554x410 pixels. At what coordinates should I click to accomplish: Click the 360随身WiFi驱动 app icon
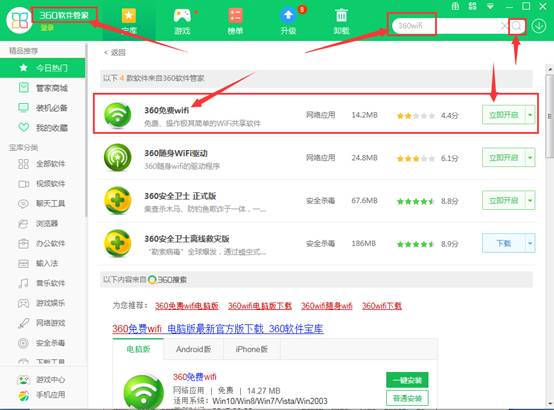pos(117,158)
